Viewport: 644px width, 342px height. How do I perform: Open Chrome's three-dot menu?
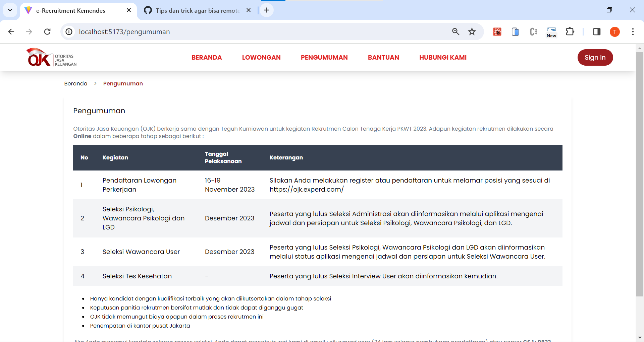tap(633, 31)
